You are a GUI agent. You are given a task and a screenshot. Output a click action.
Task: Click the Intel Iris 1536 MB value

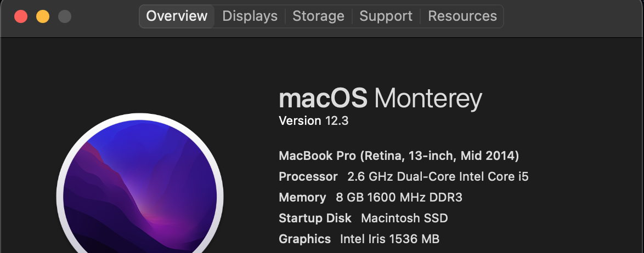coord(389,239)
